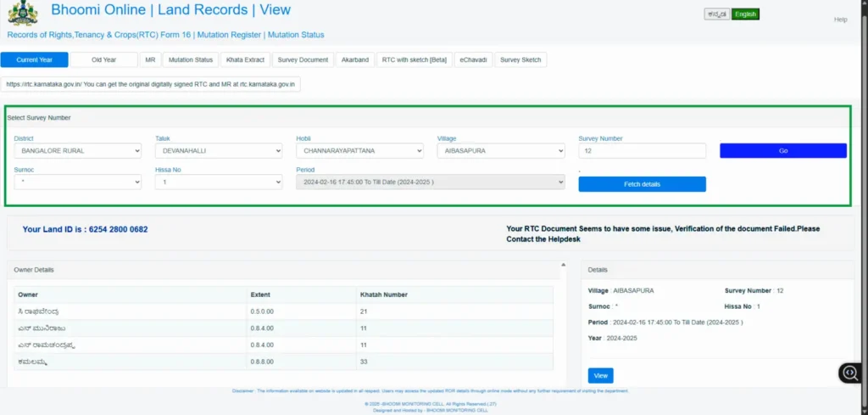Image resolution: width=868 pixels, height=415 pixels.
Task: Expand the Village dropdown showing AIBASAPURA
Action: pos(501,151)
